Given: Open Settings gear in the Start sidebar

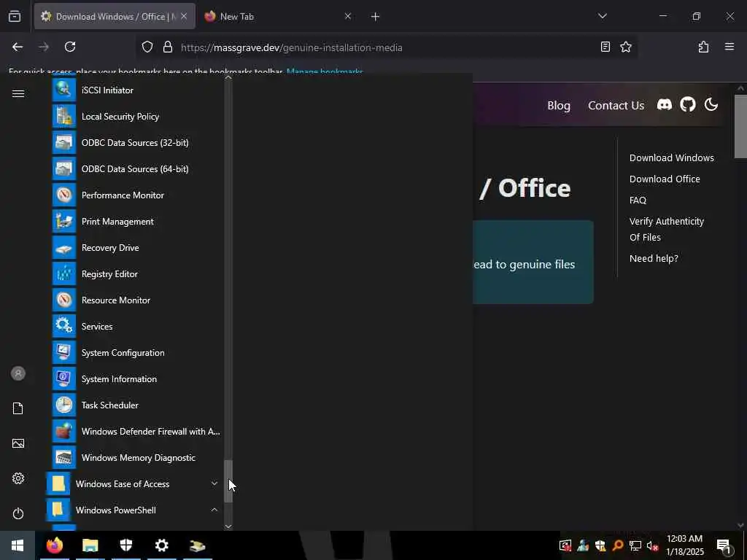Looking at the screenshot, I should pos(18,478).
